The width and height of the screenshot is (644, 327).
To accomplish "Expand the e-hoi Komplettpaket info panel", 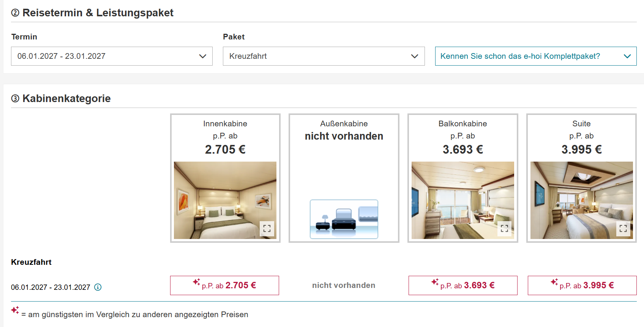I will coord(536,56).
